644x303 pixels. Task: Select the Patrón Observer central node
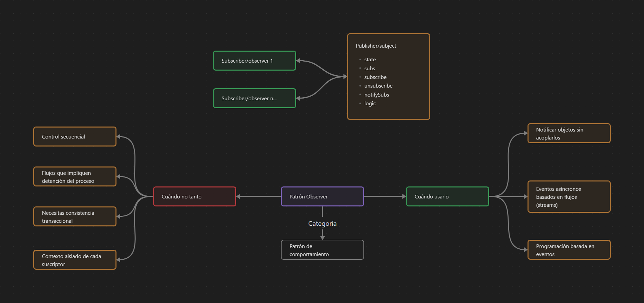(322, 196)
